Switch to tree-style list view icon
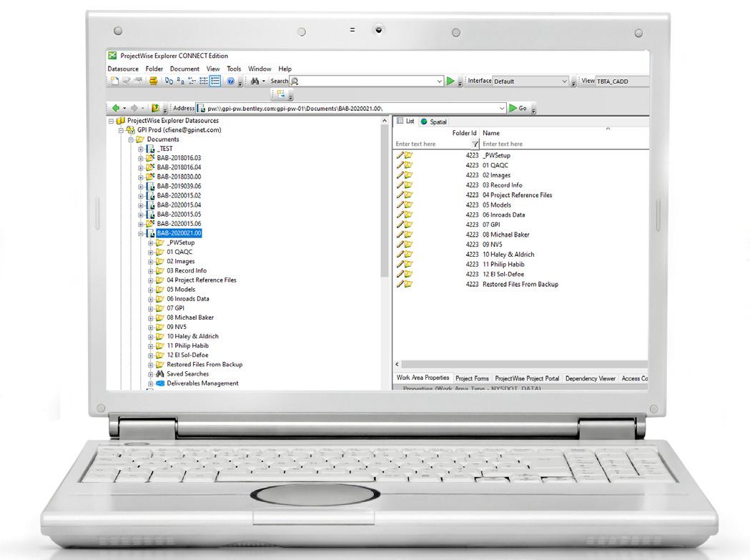The width and height of the screenshot is (750, 560). tap(192, 81)
